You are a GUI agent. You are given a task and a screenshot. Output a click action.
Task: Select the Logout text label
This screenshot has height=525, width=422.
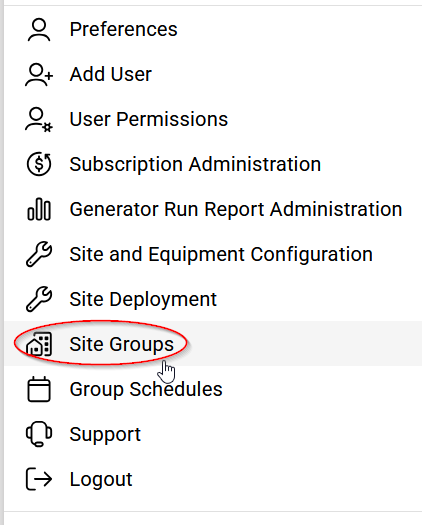[101, 479]
